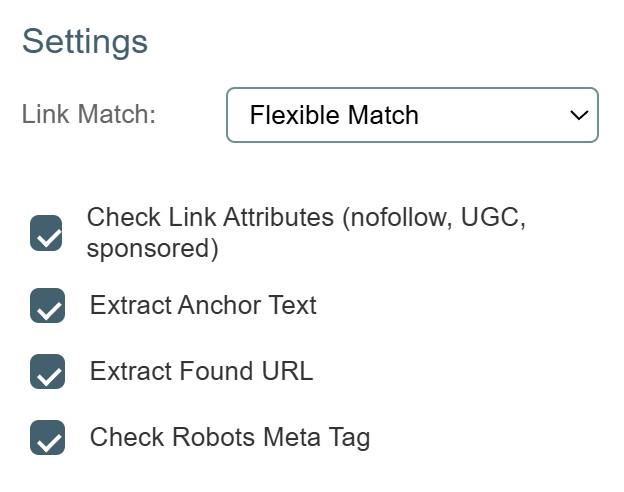Click the white checkmark beside Extract Found URL
The width and height of the screenshot is (624, 492).
pyautogui.click(x=48, y=375)
